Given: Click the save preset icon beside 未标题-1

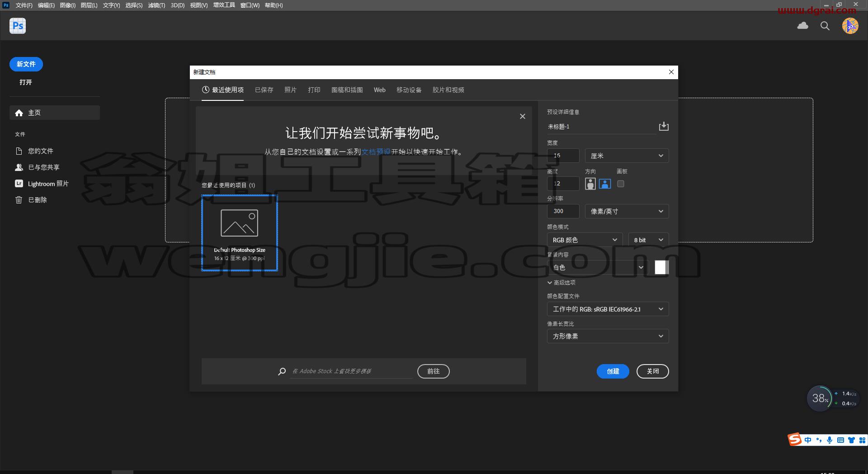Looking at the screenshot, I should point(664,126).
